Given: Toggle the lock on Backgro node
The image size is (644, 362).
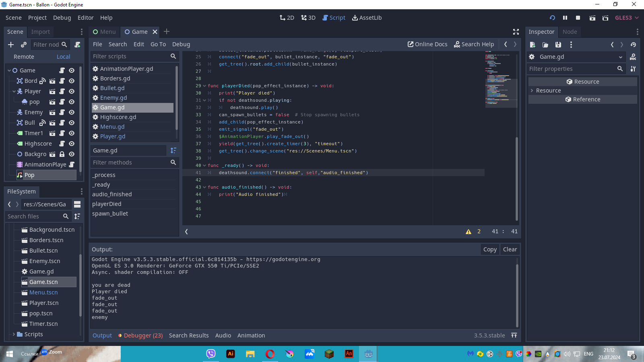Looking at the screenshot, I should coord(62,154).
